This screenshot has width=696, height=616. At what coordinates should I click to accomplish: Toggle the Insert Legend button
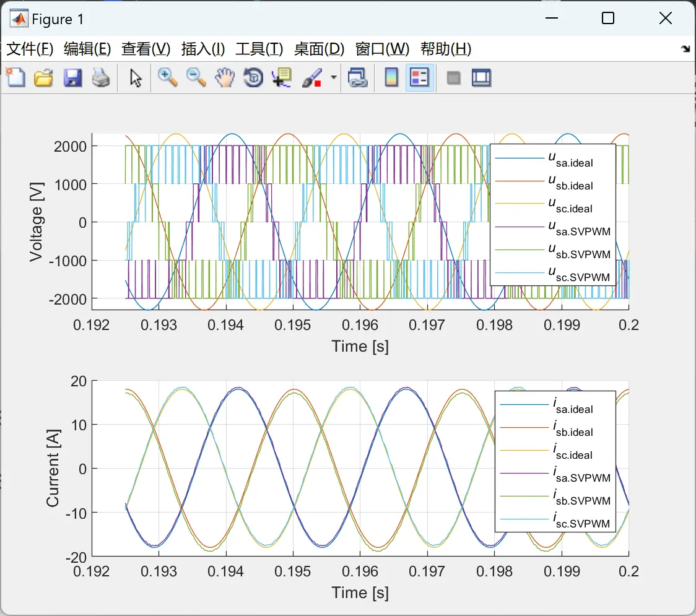pos(419,77)
